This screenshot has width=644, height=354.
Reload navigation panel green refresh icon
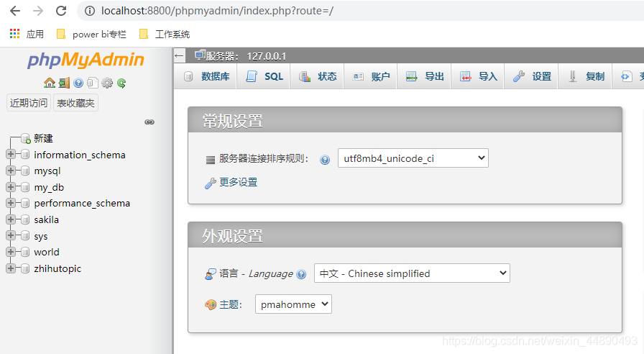point(121,83)
